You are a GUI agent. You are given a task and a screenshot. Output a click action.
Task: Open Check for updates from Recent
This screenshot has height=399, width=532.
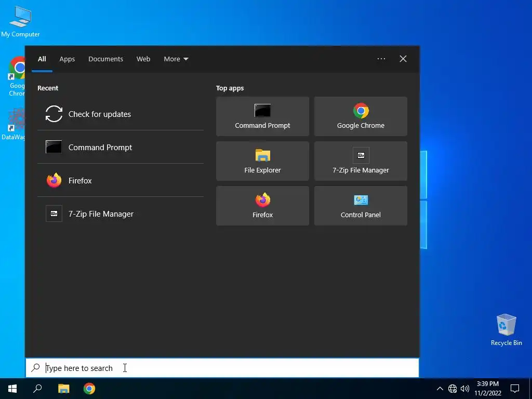[x=121, y=114]
